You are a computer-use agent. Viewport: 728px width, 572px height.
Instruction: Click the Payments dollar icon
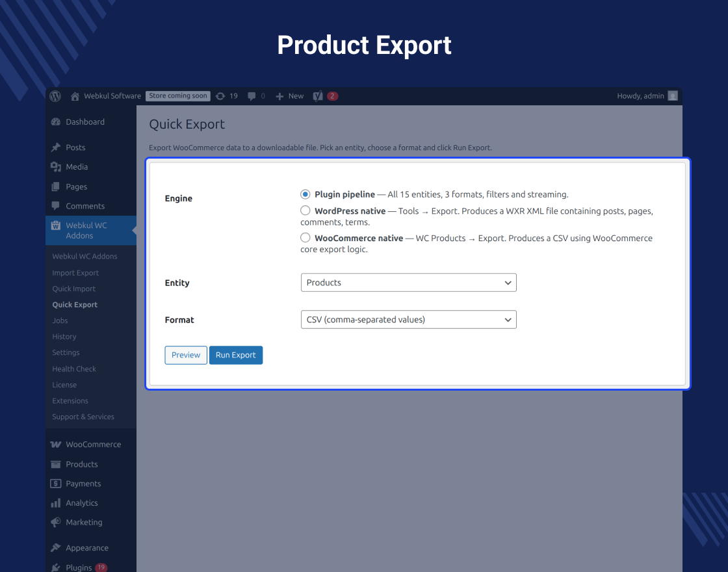(56, 484)
